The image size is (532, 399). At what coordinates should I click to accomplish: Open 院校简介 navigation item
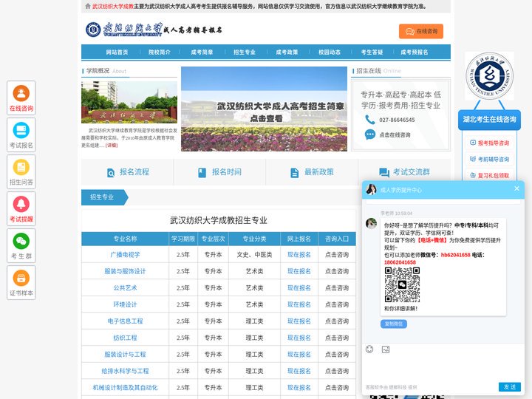tap(160, 52)
